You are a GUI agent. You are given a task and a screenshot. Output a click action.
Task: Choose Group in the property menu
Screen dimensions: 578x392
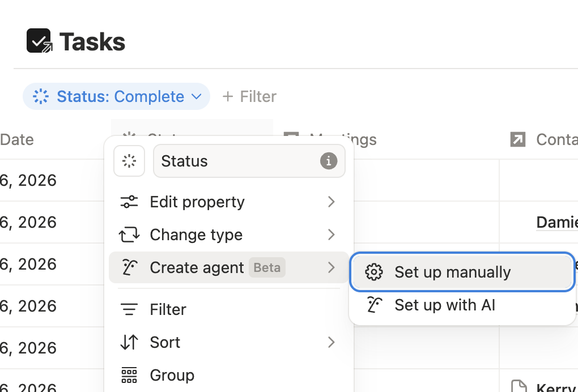tap(172, 375)
